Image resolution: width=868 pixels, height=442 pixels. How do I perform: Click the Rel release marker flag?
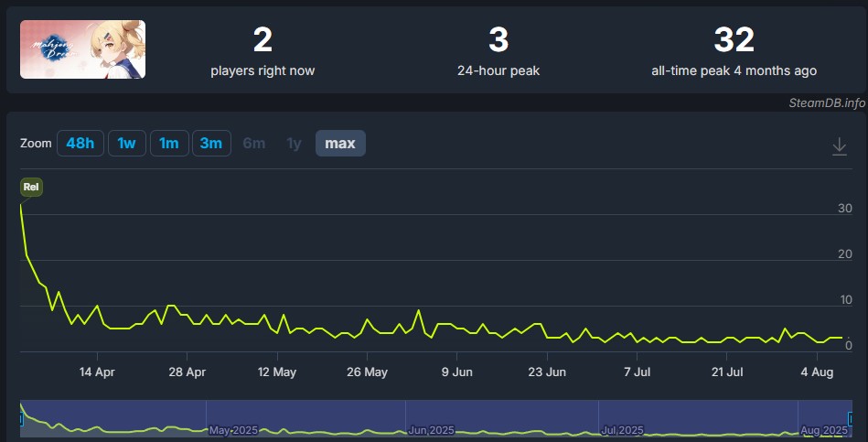(31, 187)
